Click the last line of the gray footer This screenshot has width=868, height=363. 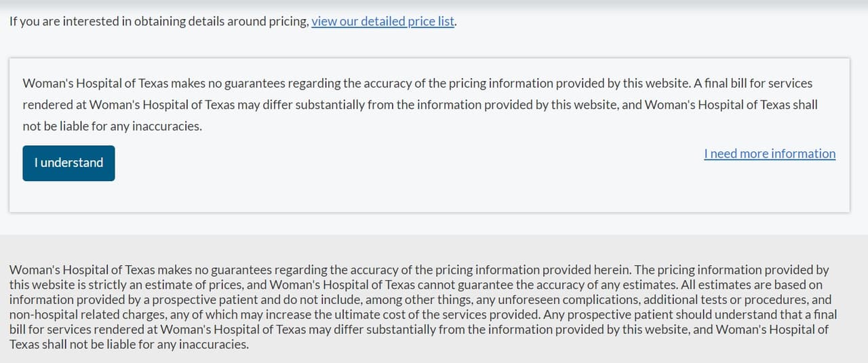click(129, 345)
